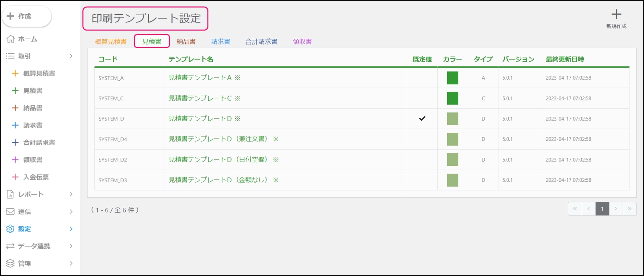
Task: Click the default checkmark in SYSTEM_D row
Action: 422,119
